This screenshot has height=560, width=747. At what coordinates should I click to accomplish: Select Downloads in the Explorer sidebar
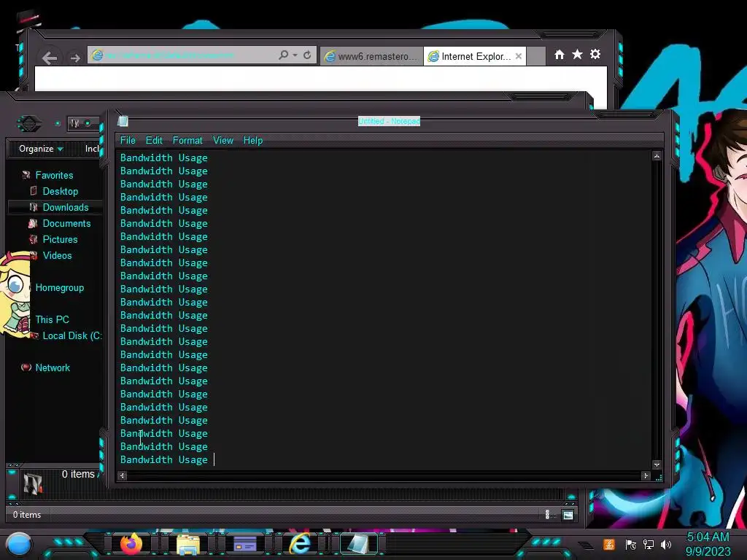66,207
